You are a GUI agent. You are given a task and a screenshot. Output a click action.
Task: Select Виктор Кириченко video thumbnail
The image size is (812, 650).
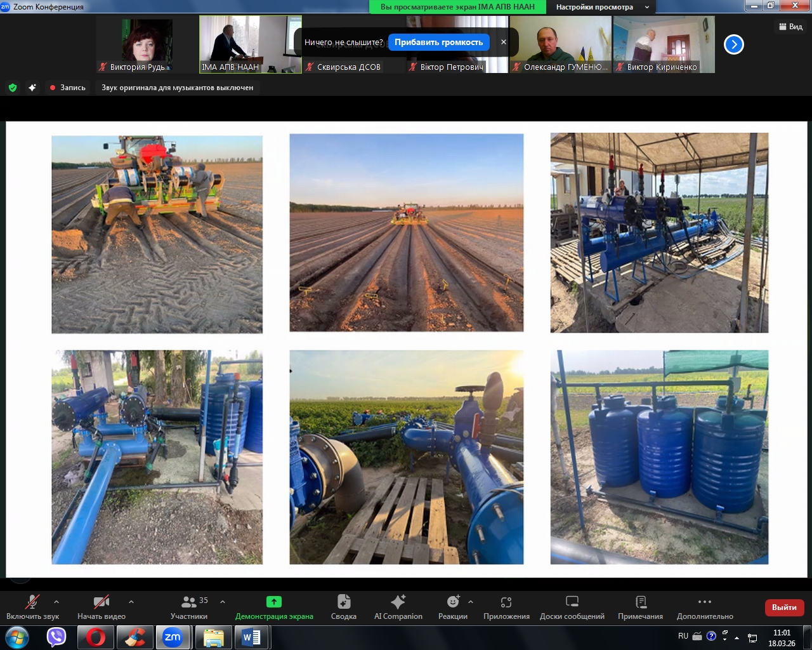click(x=664, y=44)
